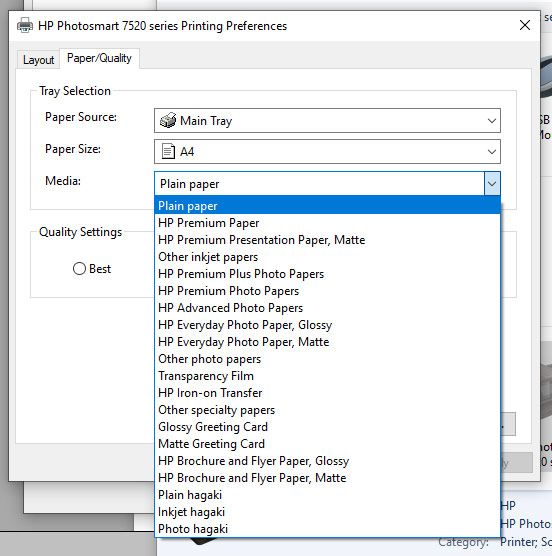The image size is (552, 556).
Task: Pick Other inkjet papers option
Action: [327, 257]
